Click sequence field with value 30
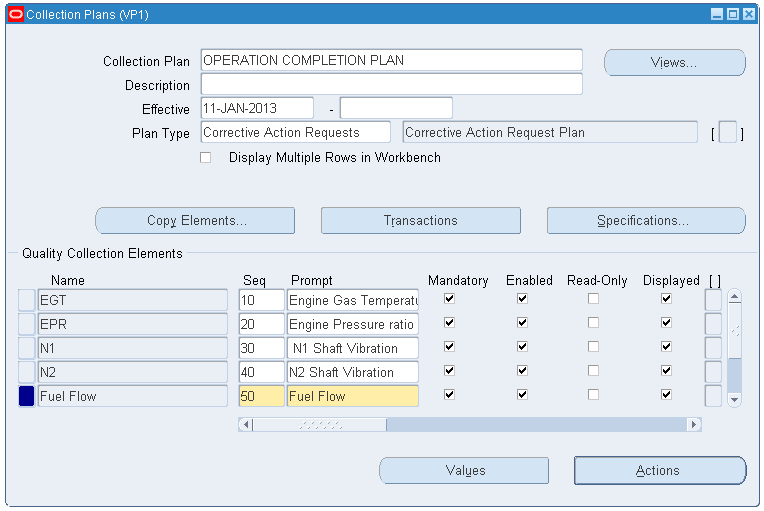This screenshot has height=511, width=764. tap(262, 348)
